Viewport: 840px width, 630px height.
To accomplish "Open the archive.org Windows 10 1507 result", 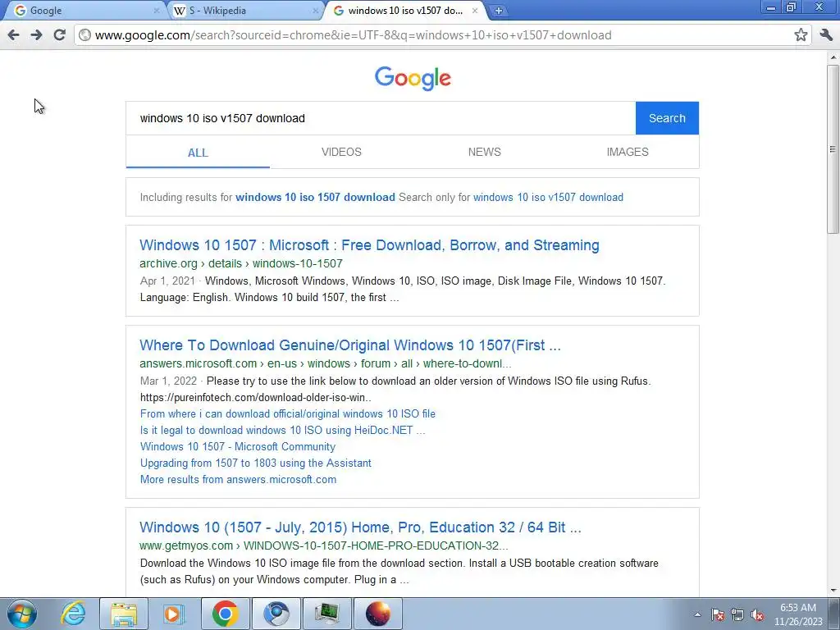I will pyautogui.click(x=369, y=244).
